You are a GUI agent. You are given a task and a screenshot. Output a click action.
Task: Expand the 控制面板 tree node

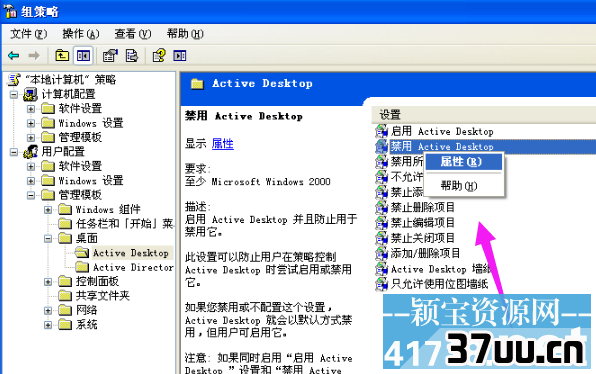[48, 282]
